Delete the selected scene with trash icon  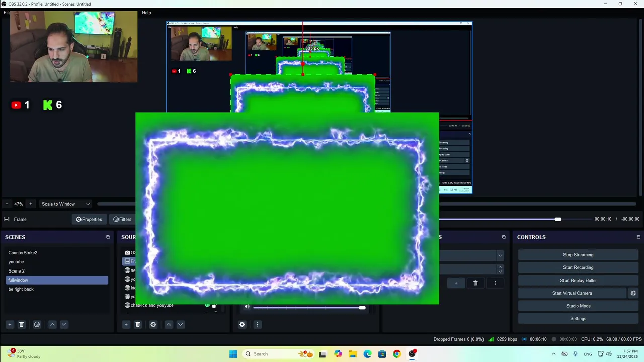pyautogui.click(x=21, y=324)
